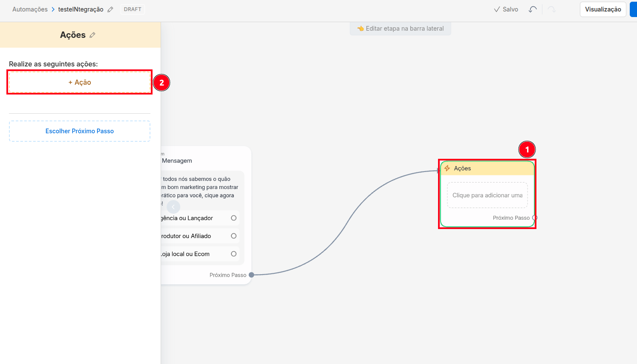The height and width of the screenshot is (364, 637).
Task: Open the Automações breadcrumb link
Action: 30,9
